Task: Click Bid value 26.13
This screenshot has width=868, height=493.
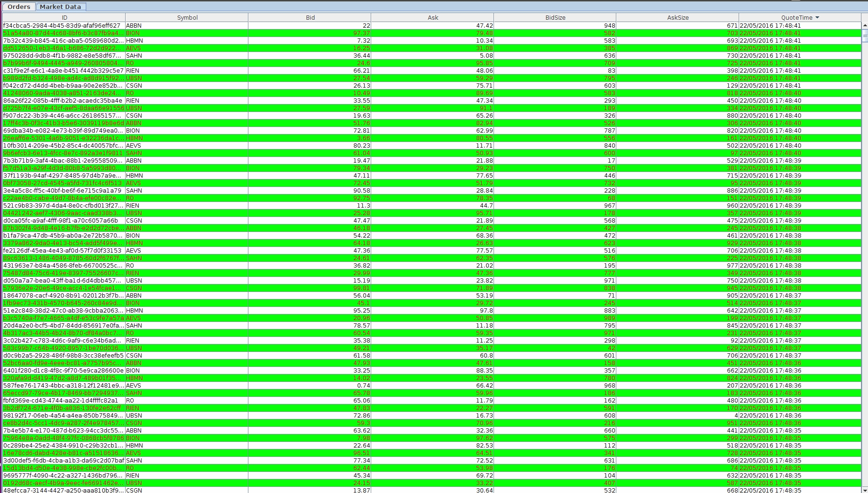Action: pyautogui.click(x=361, y=86)
